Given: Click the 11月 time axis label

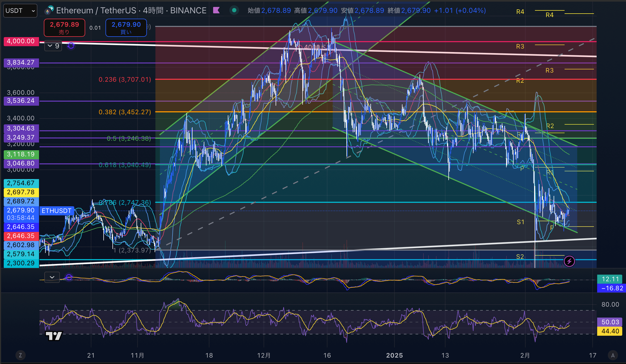Looking at the screenshot, I should tap(138, 355).
